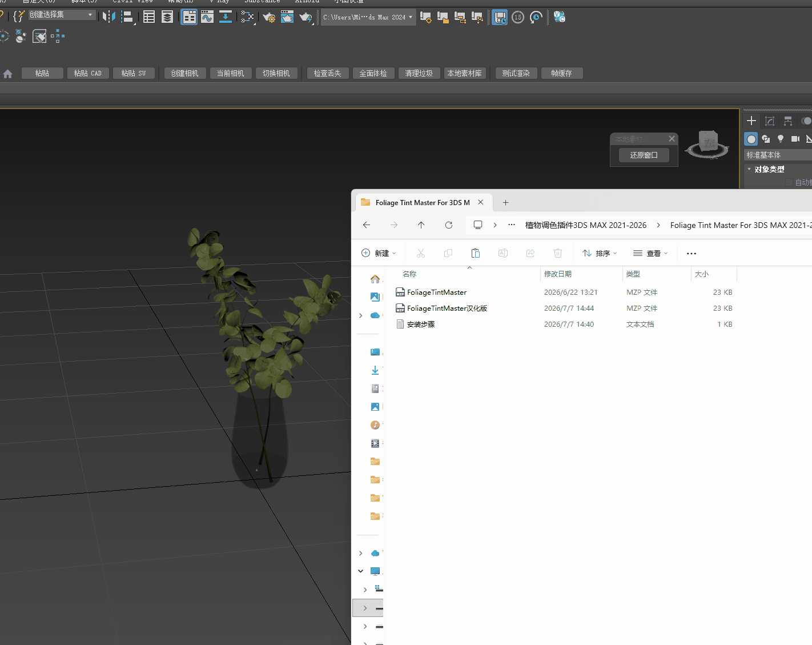Click the curly-brace selection sets icon
The width and height of the screenshot is (812, 645).
click(x=19, y=16)
